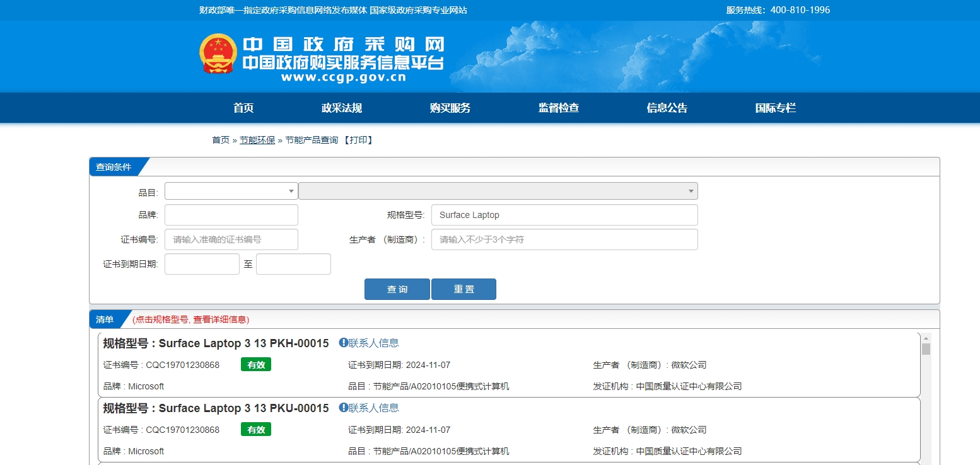Click 证书到期日期 2024-11-07 in PKH-00015 entry
The height and width of the screenshot is (465, 980).
click(399, 365)
